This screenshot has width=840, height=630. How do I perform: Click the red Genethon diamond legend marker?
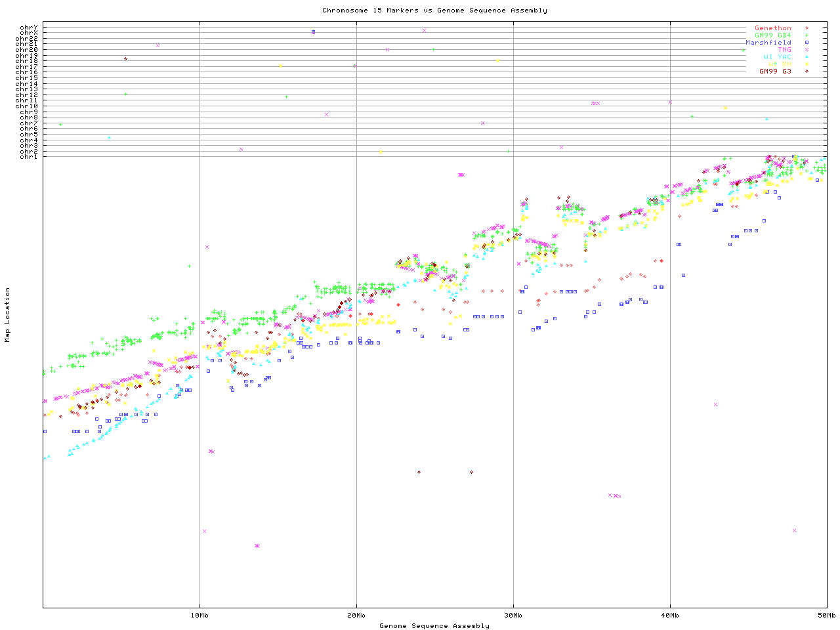click(807, 28)
